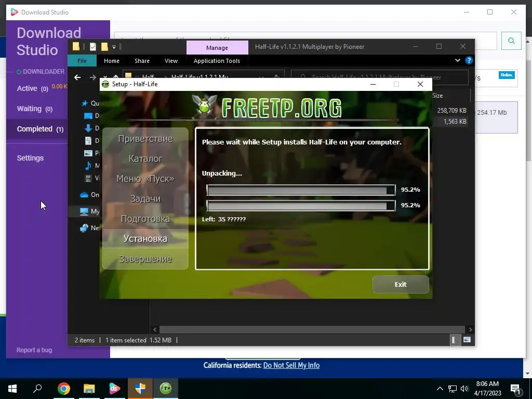Open the Windows Start menu
The width and height of the screenshot is (532, 399).
tap(12, 389)
